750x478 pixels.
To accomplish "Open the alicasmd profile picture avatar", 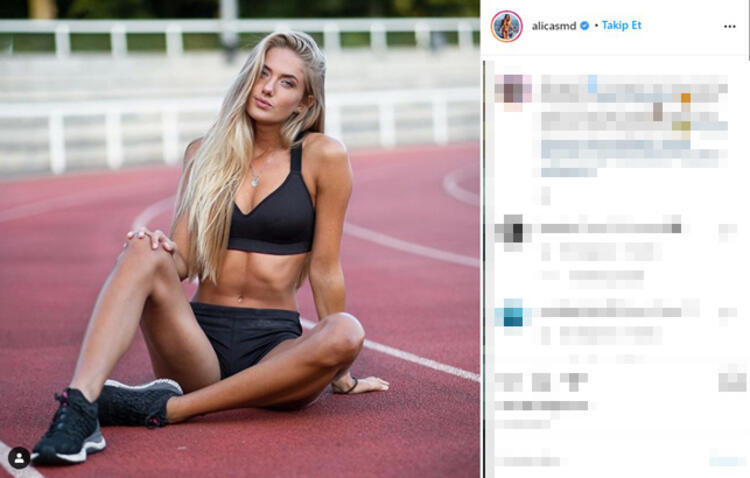I will point(506,26).
